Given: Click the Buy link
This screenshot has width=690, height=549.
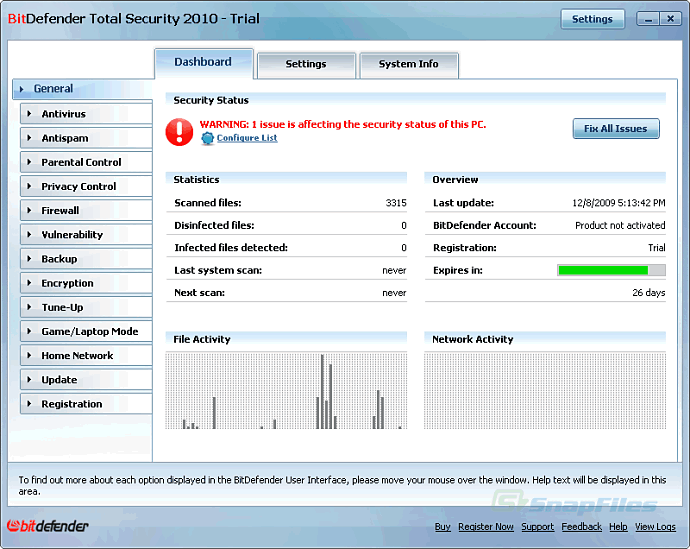Looking at the screenshot, I should [443, 527].
